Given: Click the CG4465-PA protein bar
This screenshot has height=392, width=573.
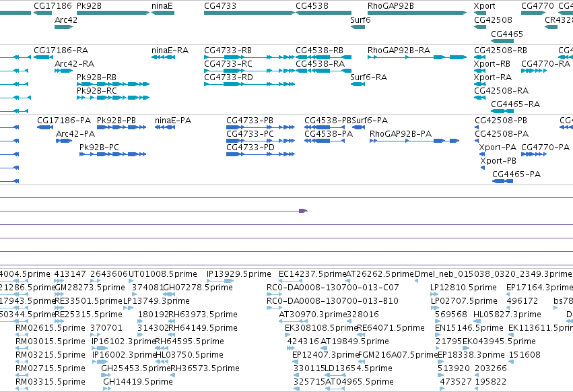Looking at the screenshot, I should (502, 181).
